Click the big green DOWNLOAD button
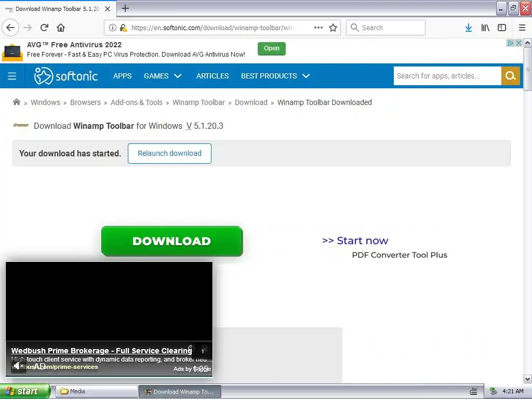This screenshot has width=532, height=399. pos(172,241)
